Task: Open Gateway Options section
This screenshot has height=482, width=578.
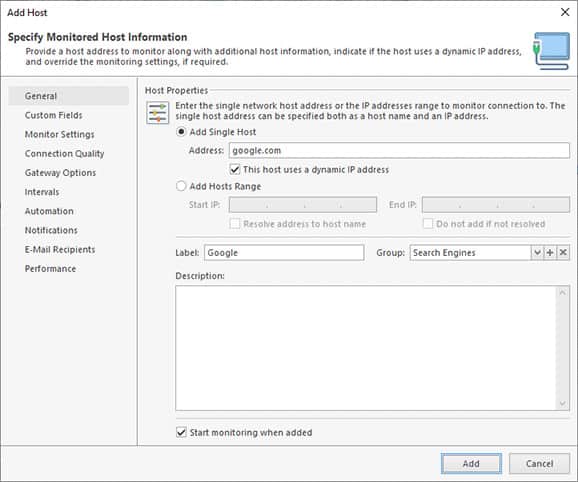Action: (x=60, y=173)
